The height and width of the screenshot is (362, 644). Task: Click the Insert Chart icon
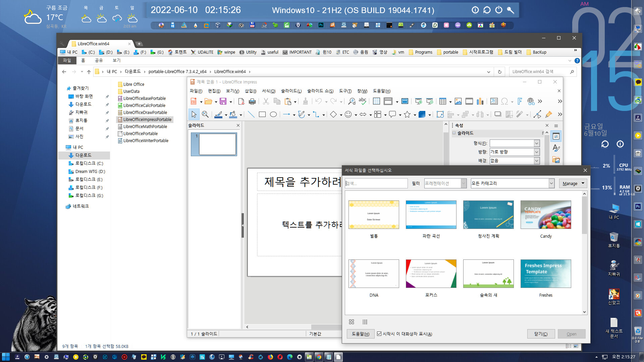tap(480, 101)
